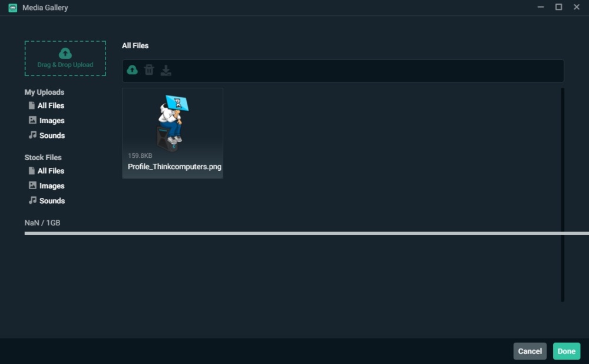Click the All Files heading above toolbar

click(135, 46)
